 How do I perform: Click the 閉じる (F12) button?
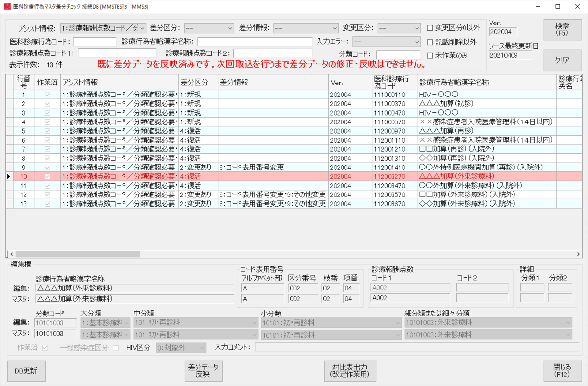562,371
